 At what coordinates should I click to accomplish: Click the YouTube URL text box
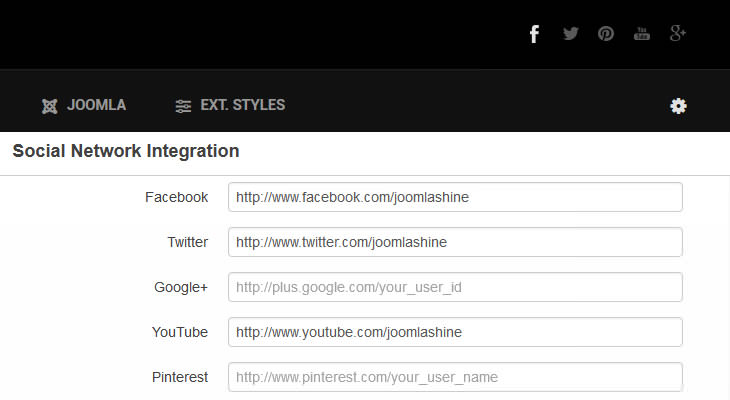(455, 332)
